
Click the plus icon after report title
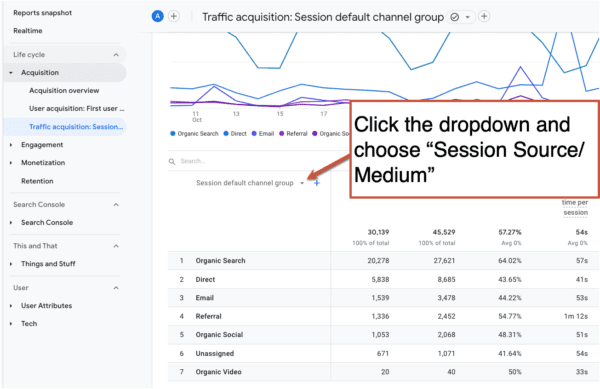pyautogui.click(x=484, y=16)
